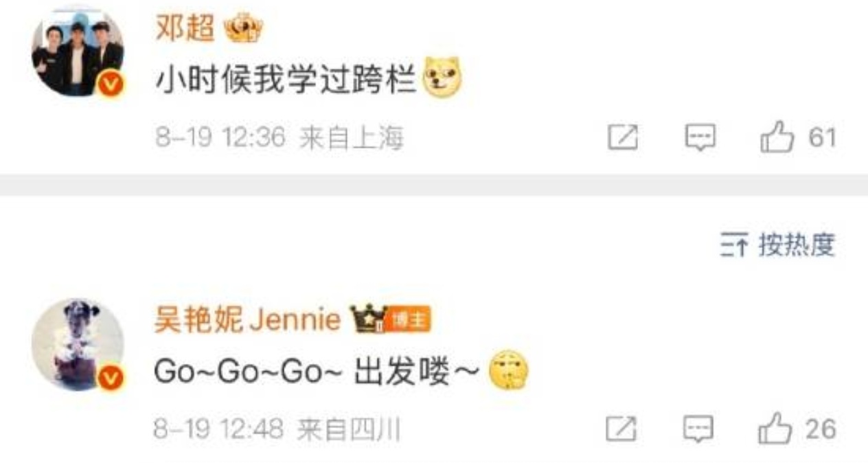The image size is (868, 463).
Task: Select the comment text 小时候我学过跨栏
Action: (286, 81)
